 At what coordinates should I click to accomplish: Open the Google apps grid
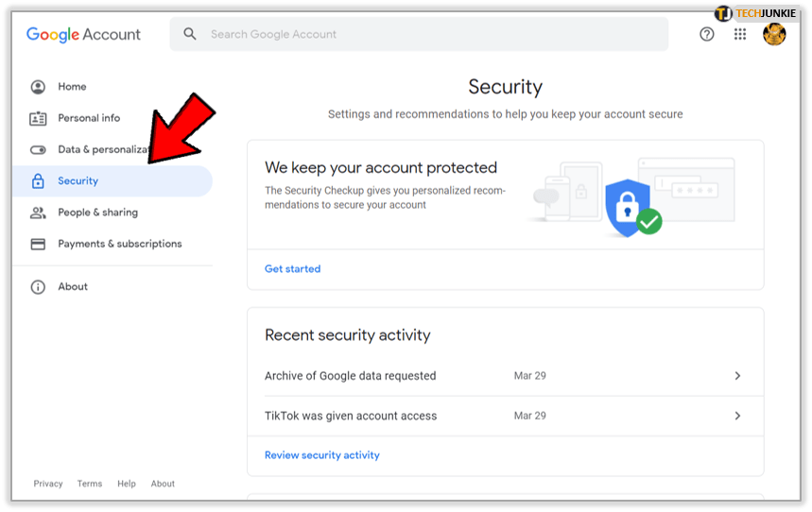(740, 34)
